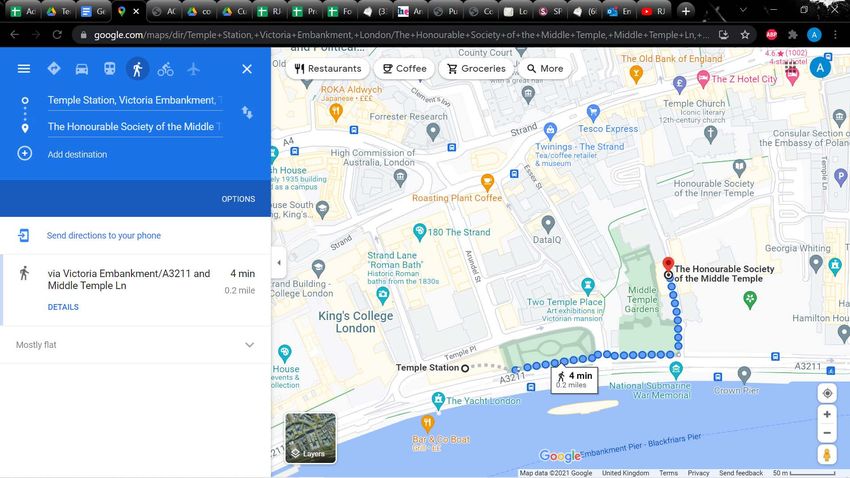The image size is (850, 478).
Task: Switch to driving directions
Action: tap(82, 69)
